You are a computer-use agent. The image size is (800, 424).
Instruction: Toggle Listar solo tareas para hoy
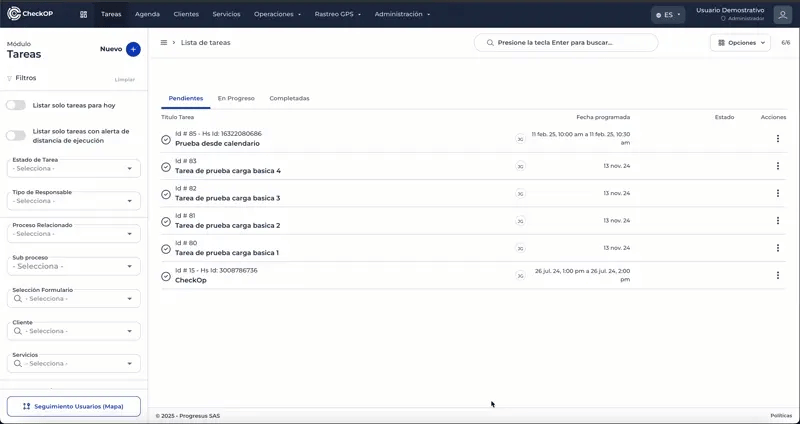[16, 105]
